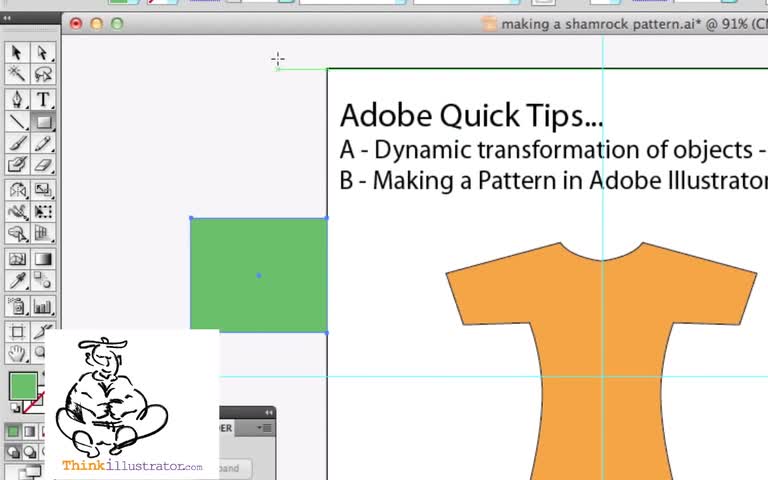Choose the Lasso tool
Screen dimensions: 768x480
tap(43, 74)
